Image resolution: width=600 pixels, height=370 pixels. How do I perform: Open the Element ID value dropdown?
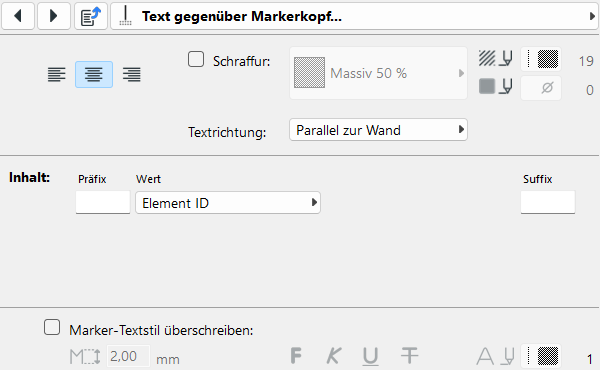click(228, 202)
